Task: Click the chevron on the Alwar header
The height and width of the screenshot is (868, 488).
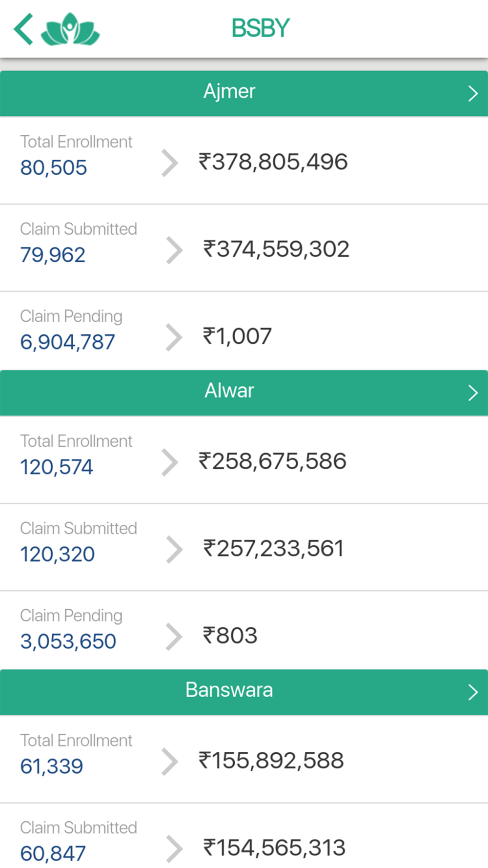Action: pyautogui.click(x=472, y=393)
